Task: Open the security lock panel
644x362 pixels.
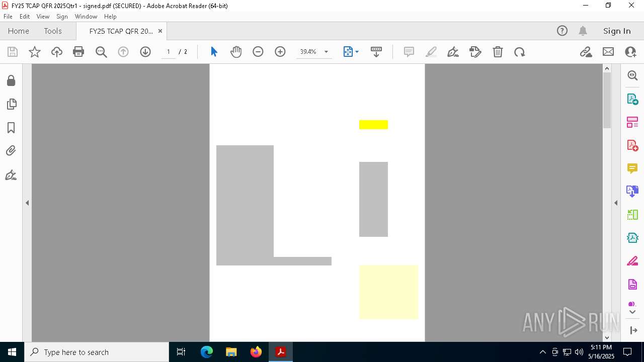Action: pos(11,80)
